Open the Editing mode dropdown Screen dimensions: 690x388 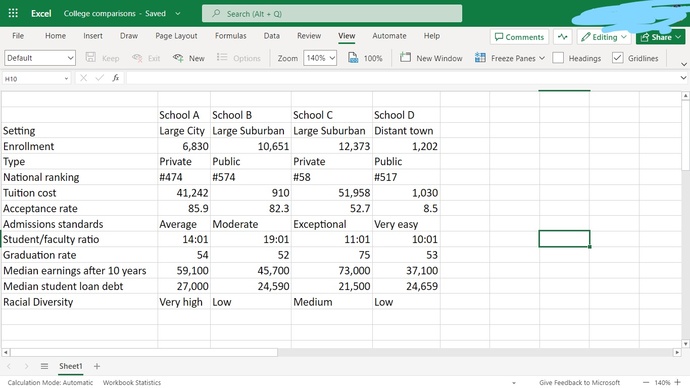(604, 37)
